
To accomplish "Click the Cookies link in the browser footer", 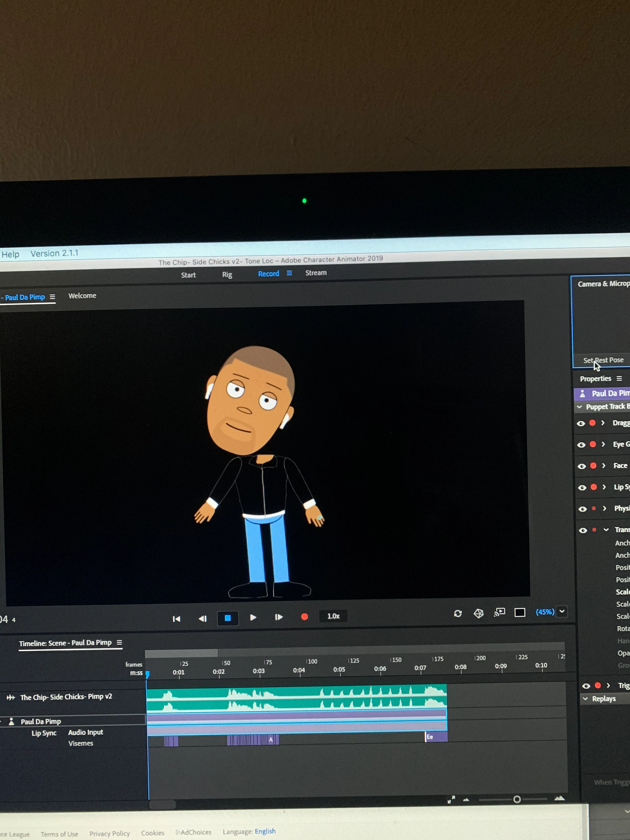I will [153, 833].
